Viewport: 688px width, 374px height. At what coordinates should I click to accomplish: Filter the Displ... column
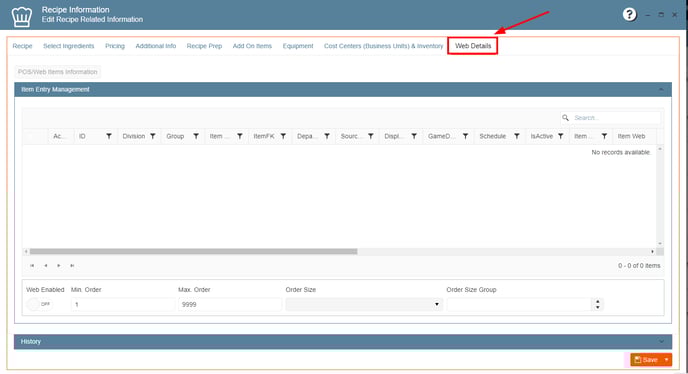[414, 136]
